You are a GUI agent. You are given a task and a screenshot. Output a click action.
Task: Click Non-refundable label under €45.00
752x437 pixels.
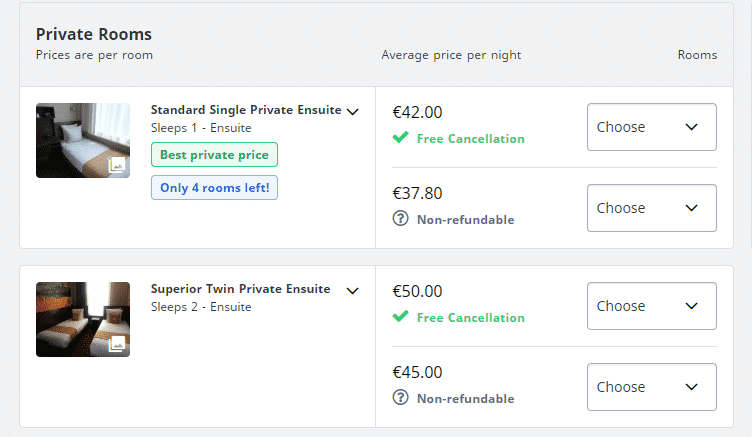466,399
